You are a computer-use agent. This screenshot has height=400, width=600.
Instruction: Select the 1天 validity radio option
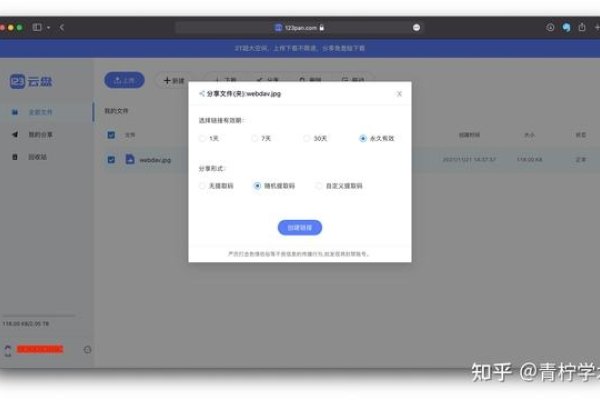pyautogui.click(x=209, y=138)
